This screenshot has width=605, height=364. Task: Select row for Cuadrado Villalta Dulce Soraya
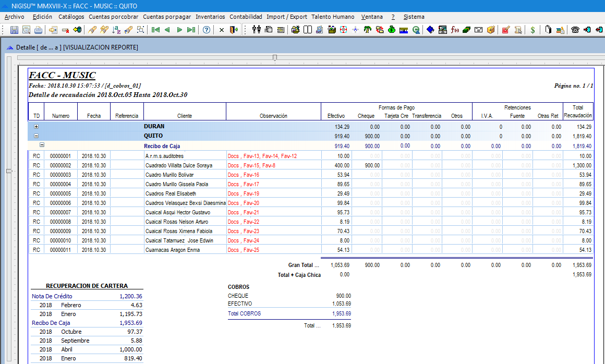[x=178, y=165]
